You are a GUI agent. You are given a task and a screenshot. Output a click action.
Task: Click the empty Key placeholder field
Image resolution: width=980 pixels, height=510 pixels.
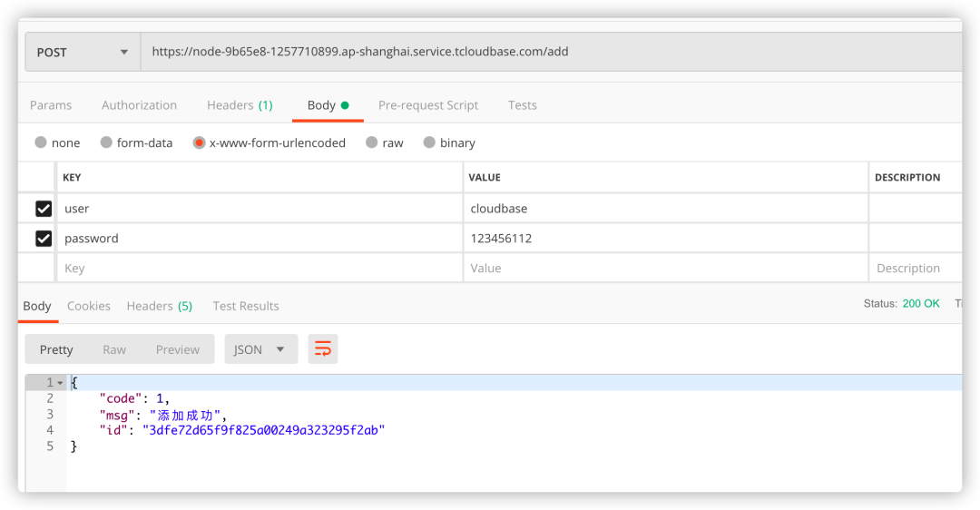260,268
